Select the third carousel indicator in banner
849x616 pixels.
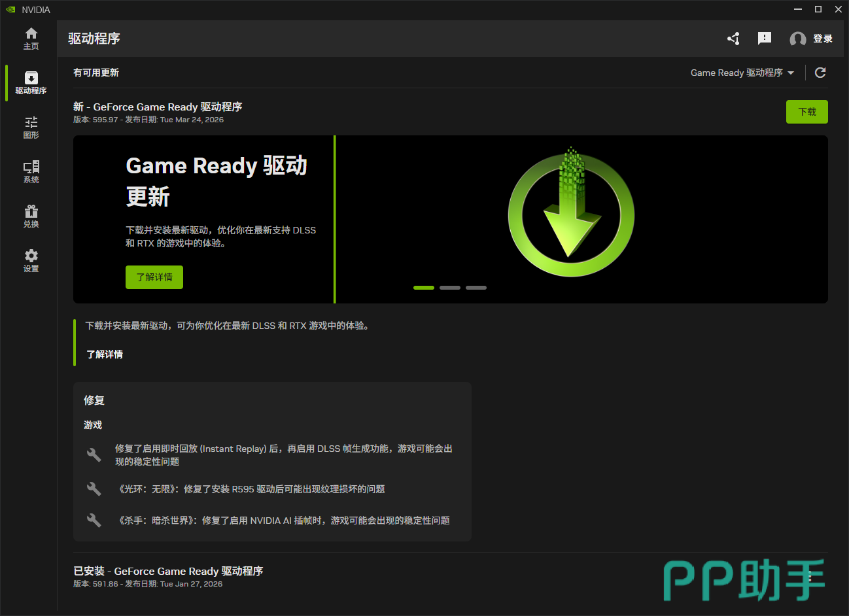coord(476,288)
